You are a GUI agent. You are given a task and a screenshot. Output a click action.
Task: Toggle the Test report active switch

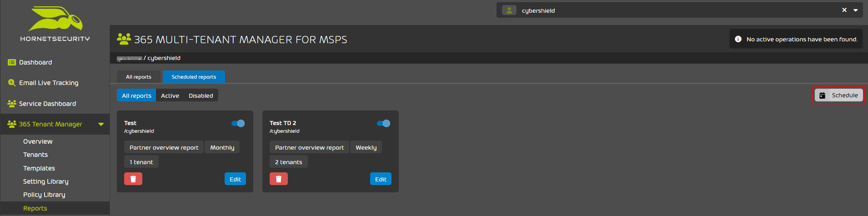click(x=238, y=123)
